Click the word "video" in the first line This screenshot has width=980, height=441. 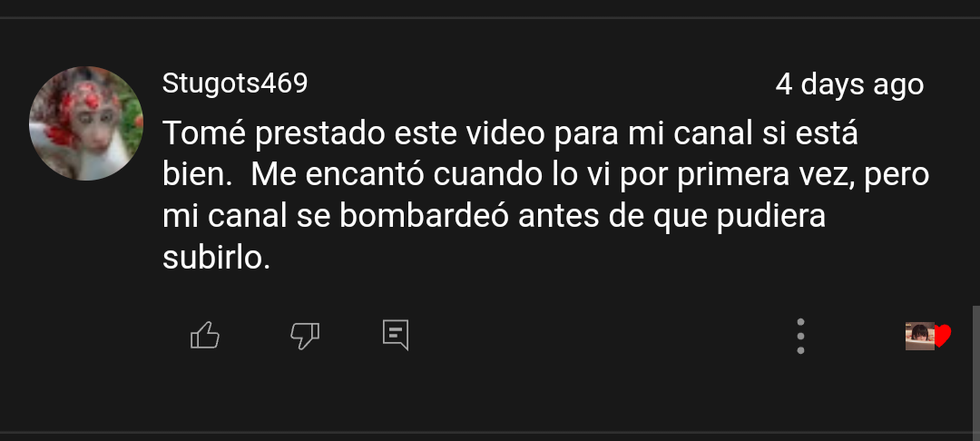click(x=505, y=133)
